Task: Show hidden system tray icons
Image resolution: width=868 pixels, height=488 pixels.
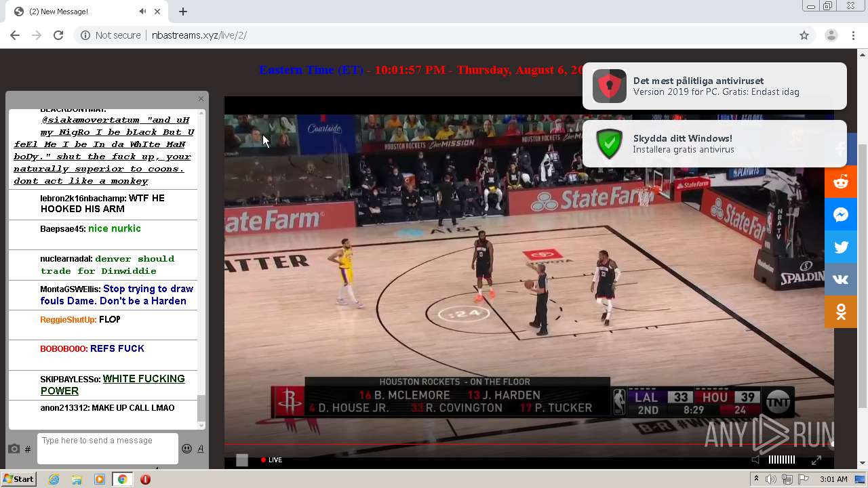Action: (x=757, y=479)
